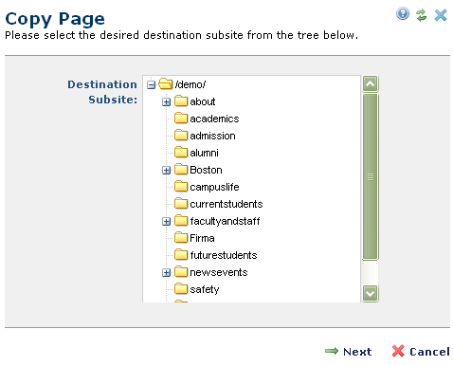
Task: Collapse the /demo/ root node
Action: click(x=151, y=85)
